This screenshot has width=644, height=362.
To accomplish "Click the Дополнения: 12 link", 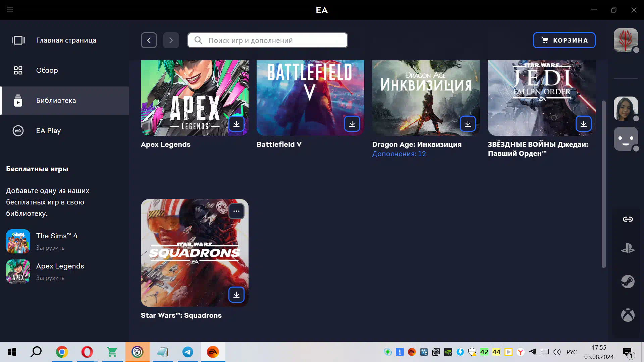I will pos(399,154).
